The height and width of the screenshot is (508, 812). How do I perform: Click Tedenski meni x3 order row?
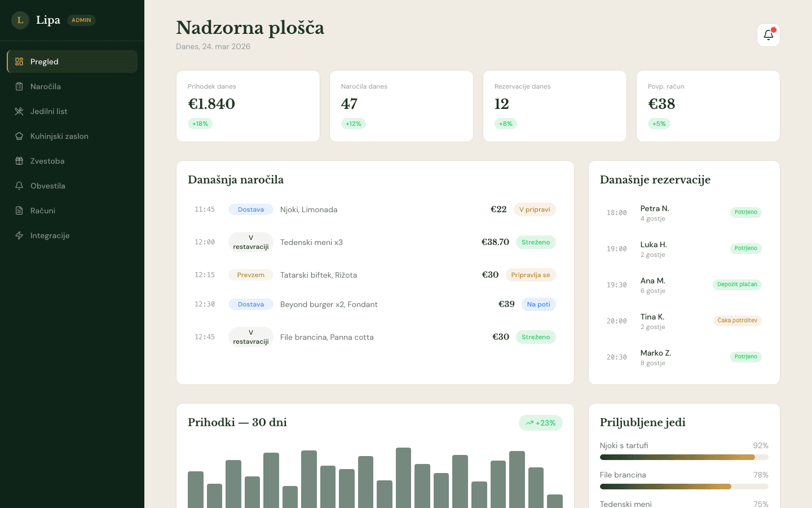375,242
